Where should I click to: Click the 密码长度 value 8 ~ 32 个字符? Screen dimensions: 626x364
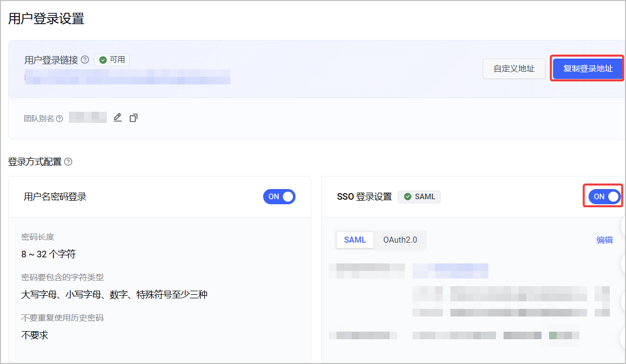pos(49,254)
